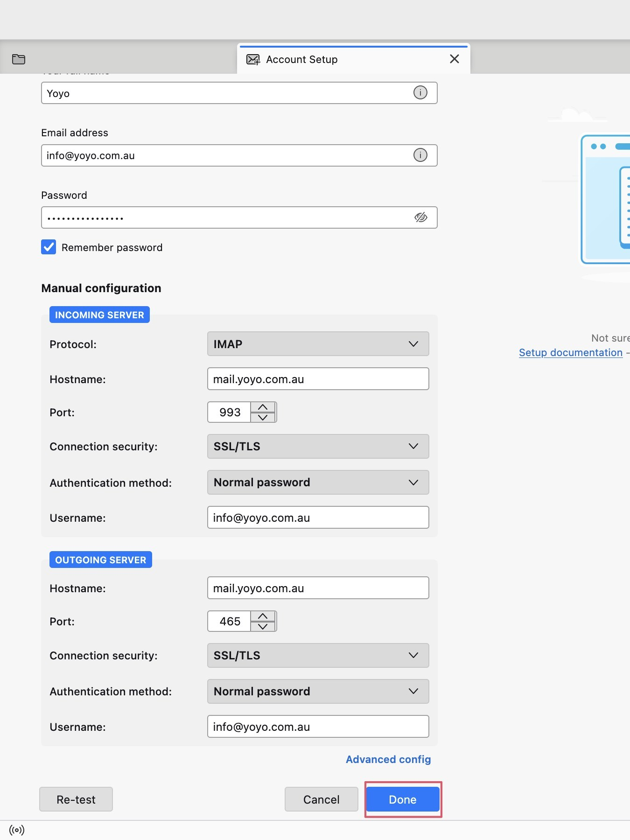Increase the outgoing port 465 with the up arrow

(x=263, y=616)
